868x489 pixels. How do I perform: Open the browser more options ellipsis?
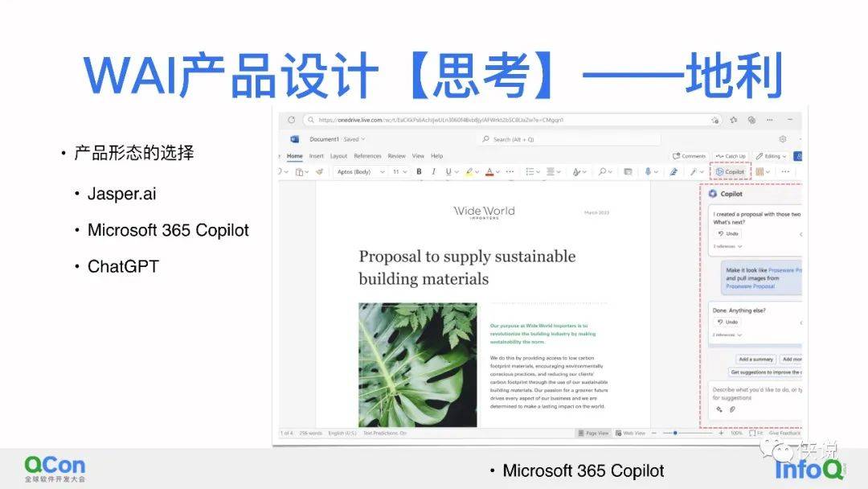769,120
